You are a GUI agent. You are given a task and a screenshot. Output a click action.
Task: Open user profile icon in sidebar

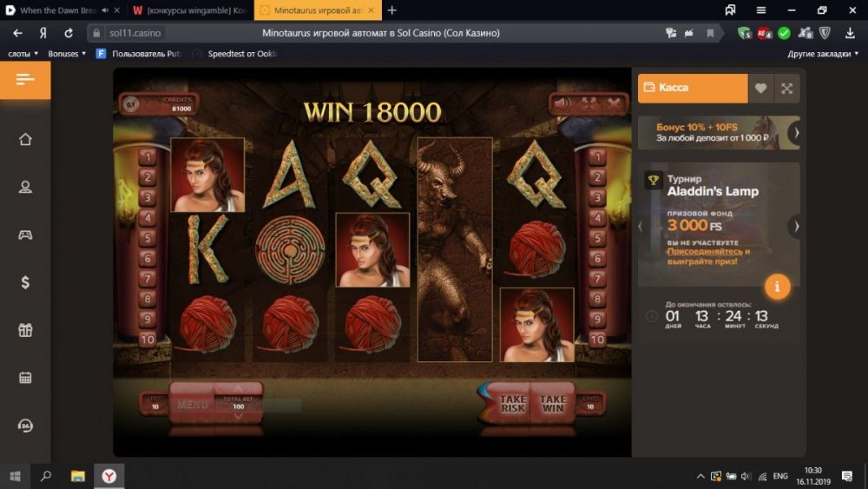point(25,188)
